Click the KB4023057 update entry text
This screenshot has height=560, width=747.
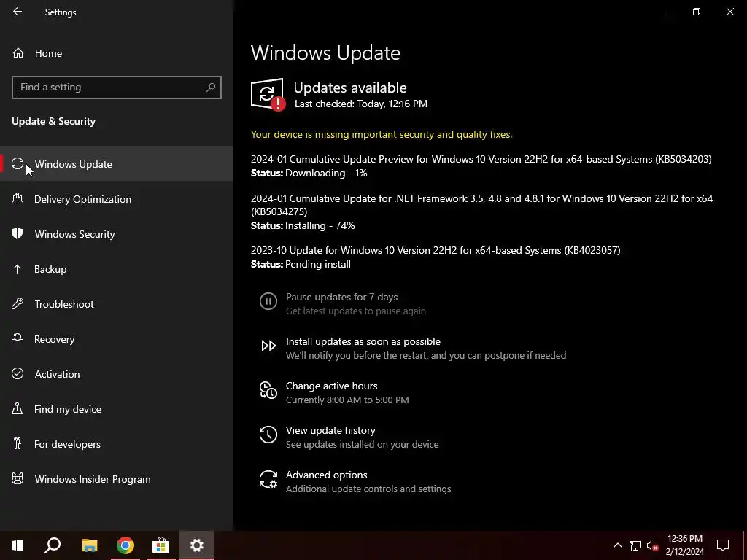pyautogui.click(x=436, y=250)
